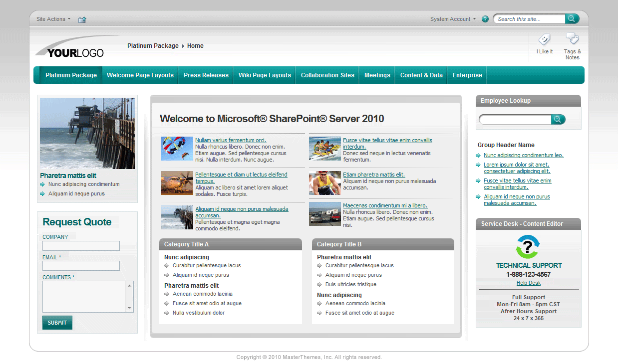Click the 'Etiam pharetra mattis elit' link
The image size is (618, 364).
point(374,175)
